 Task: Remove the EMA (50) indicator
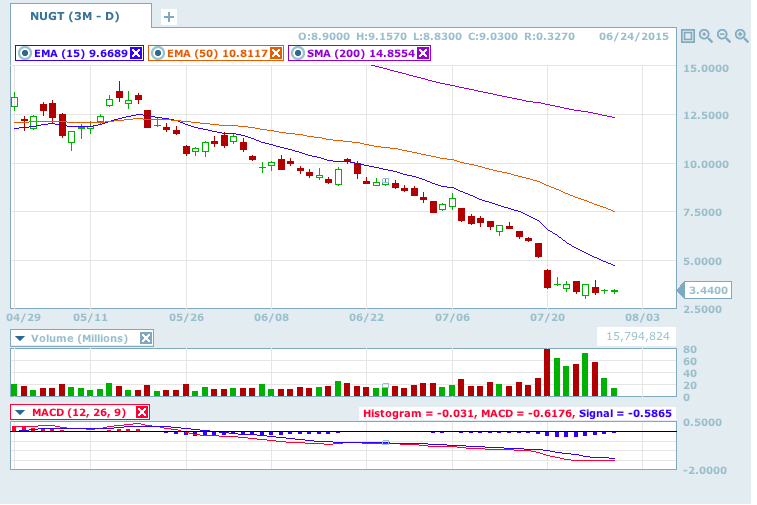pyautogui.click(x=276, y=53)
